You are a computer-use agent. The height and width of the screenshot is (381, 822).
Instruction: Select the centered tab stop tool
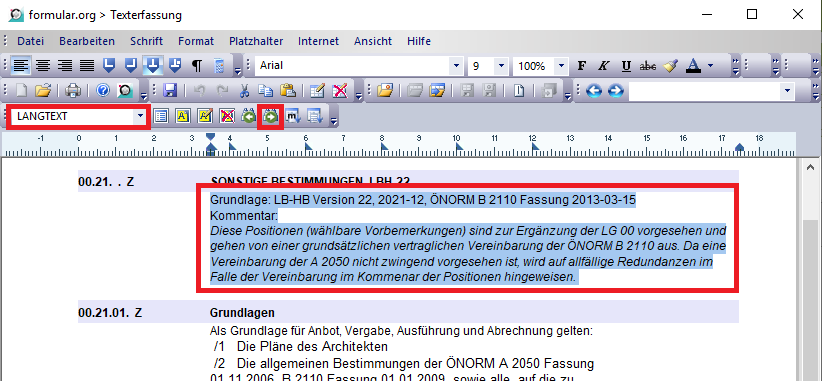[153, 66]
